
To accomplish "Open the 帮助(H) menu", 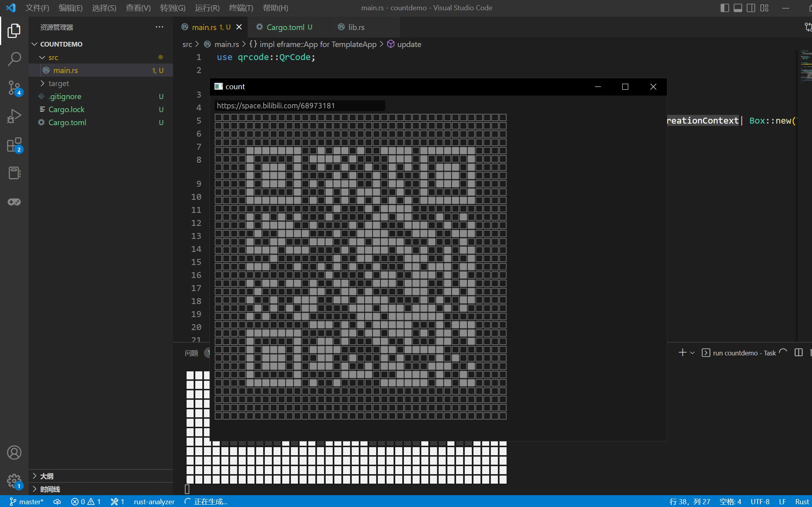I will point(275,8).
